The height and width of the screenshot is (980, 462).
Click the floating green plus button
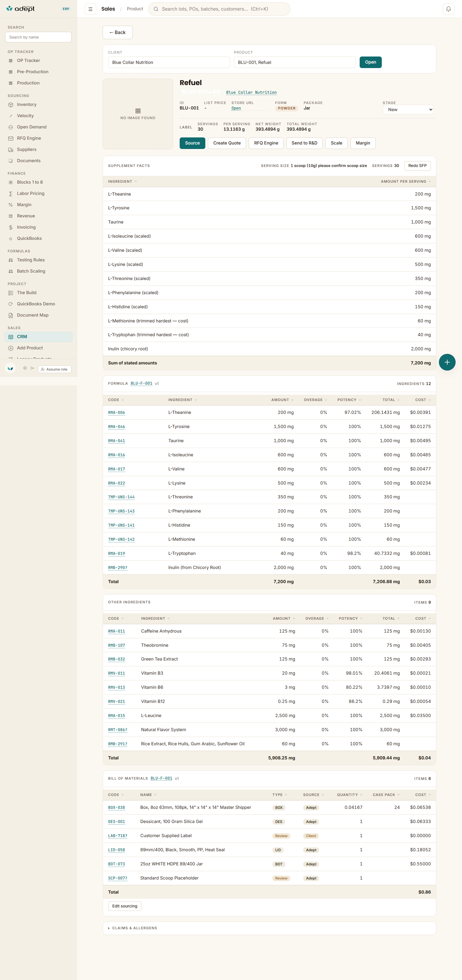447,362
